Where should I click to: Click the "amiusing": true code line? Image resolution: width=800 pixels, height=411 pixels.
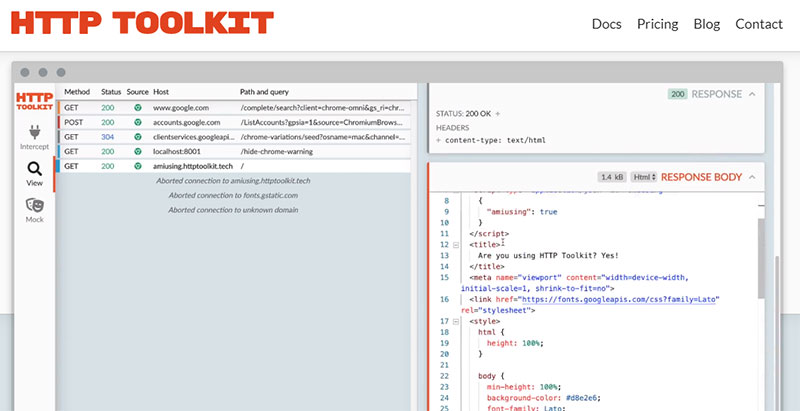[522, 212]
